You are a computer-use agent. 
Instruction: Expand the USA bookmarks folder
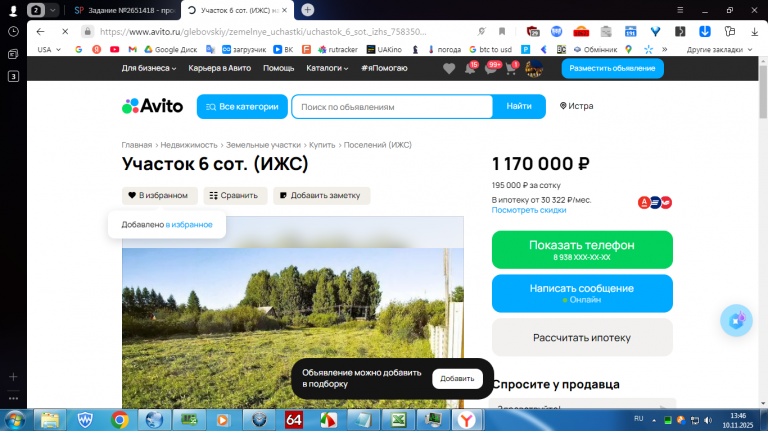point(49,49)
